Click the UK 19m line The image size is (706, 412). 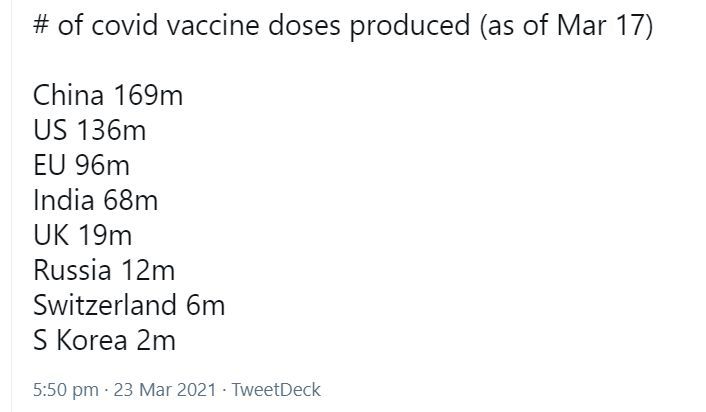click(x=82, y=235)
